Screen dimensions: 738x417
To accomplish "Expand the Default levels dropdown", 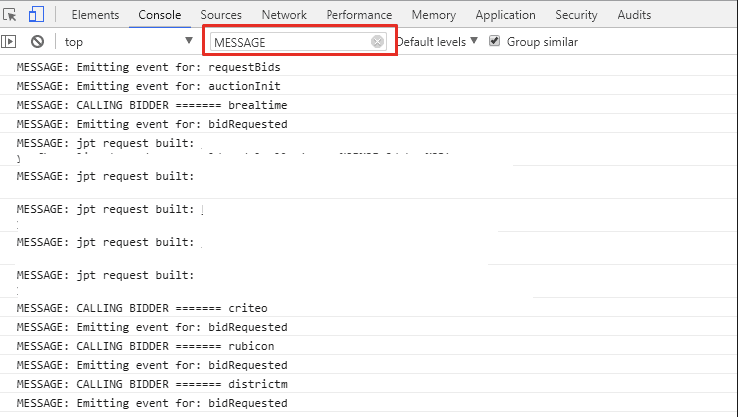I will (x=437, y=41).
